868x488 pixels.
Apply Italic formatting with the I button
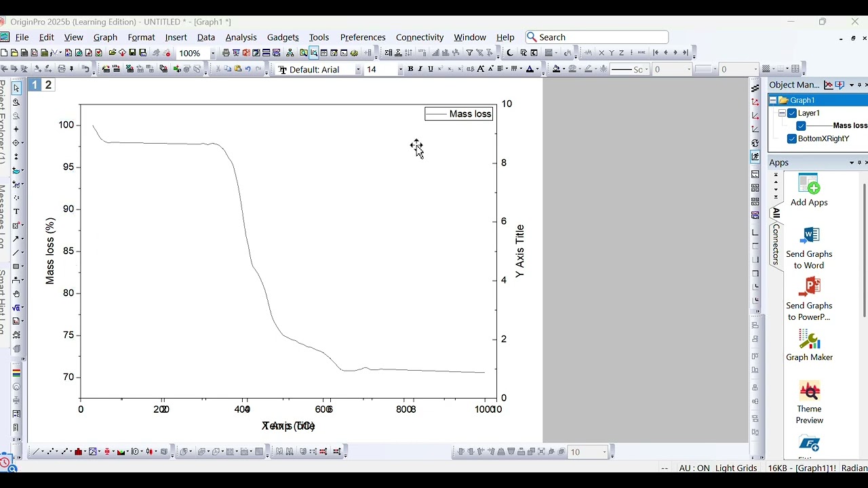[420, 69]
